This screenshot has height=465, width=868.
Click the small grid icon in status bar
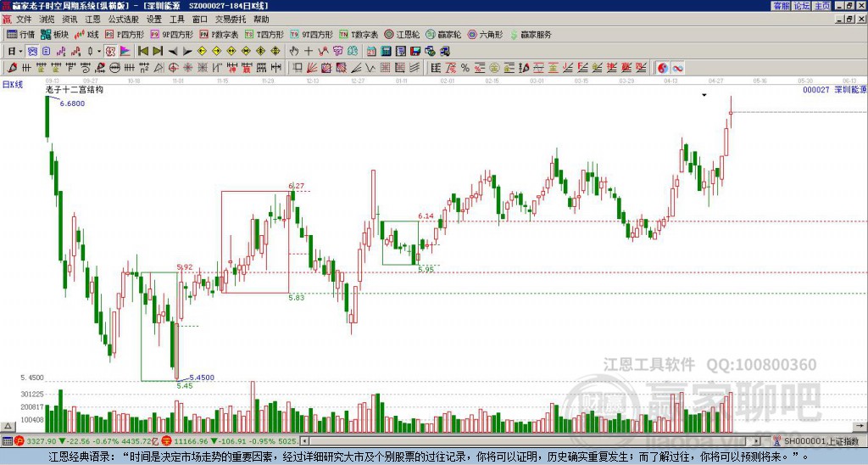click(x=7, y=441)
